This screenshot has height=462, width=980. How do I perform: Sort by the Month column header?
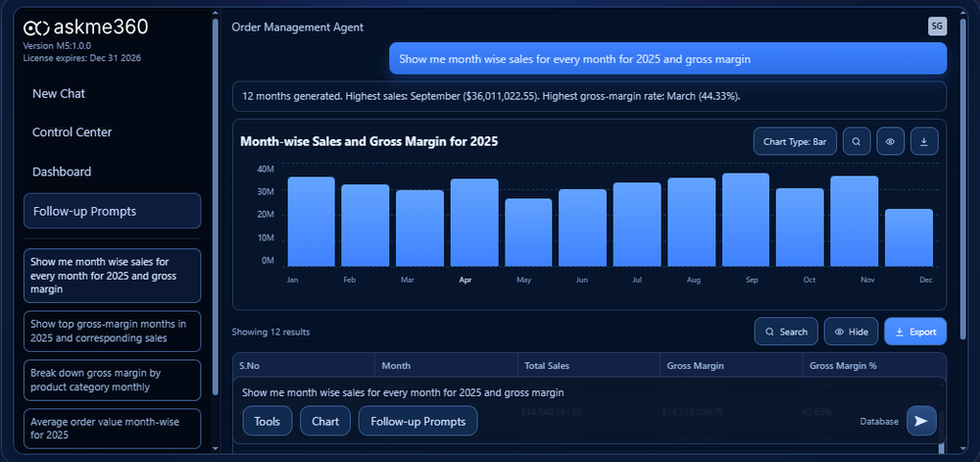(x=446, y=366)
